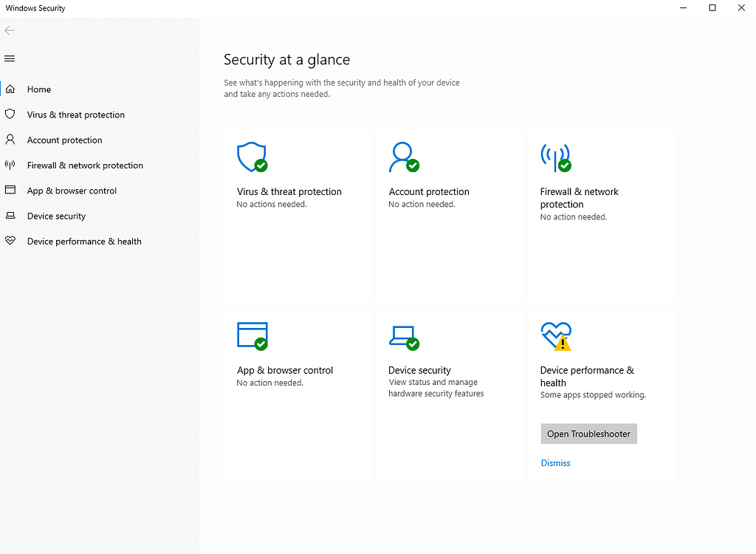Dismiss the Device performance & health warning
Viewport: 756px width, 554px height.
tap(555, 462)
